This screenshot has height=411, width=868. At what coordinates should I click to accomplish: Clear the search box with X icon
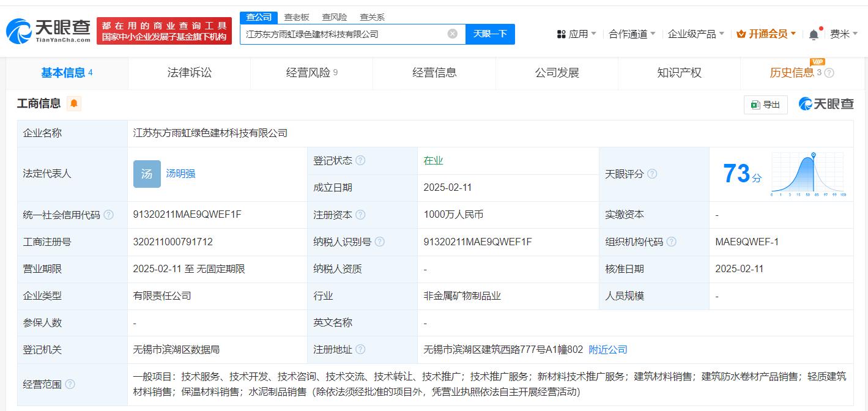click(452, 34)
